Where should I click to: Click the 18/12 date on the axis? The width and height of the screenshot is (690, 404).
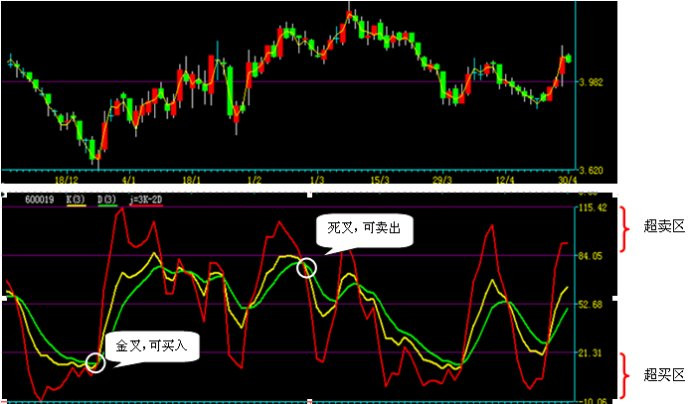pos(67,180)
